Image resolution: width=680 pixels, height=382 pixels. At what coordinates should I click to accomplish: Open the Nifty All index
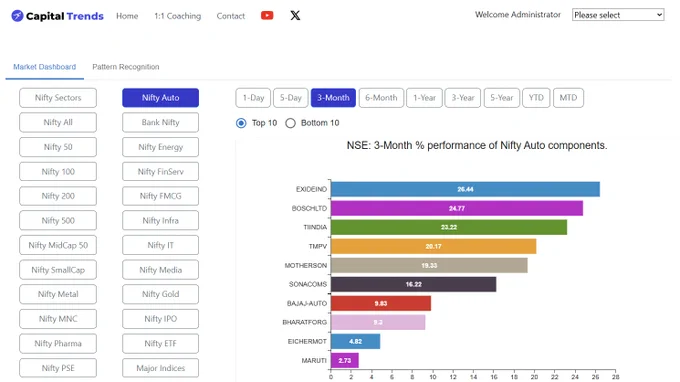[x=58, y=122]
